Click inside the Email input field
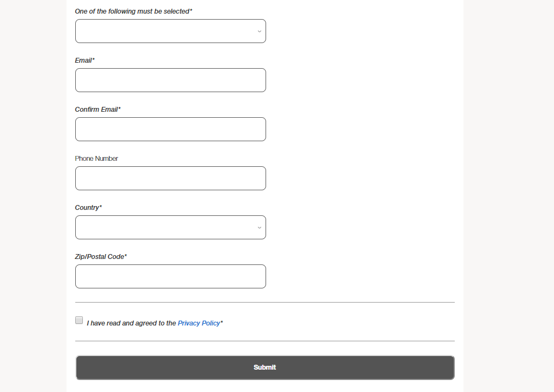The image size is (554, 392). (x=170, y=80)
